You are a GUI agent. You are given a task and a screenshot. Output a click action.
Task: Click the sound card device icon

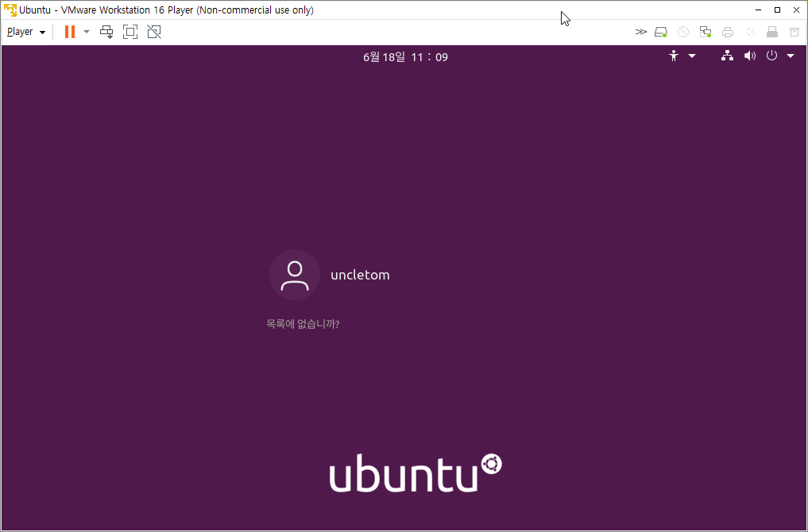point(750,33)
